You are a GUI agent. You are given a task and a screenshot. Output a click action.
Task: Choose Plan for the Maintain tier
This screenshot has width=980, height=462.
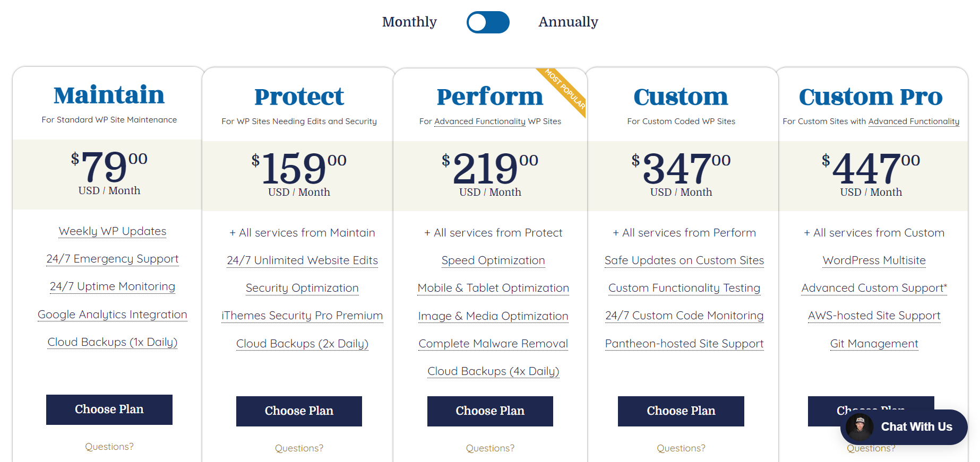109,409
